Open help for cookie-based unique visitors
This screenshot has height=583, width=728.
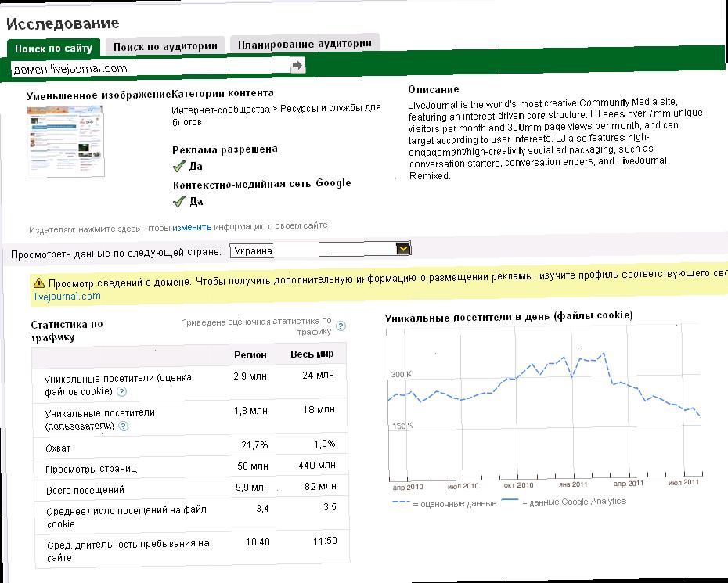(x=121, y=392)
